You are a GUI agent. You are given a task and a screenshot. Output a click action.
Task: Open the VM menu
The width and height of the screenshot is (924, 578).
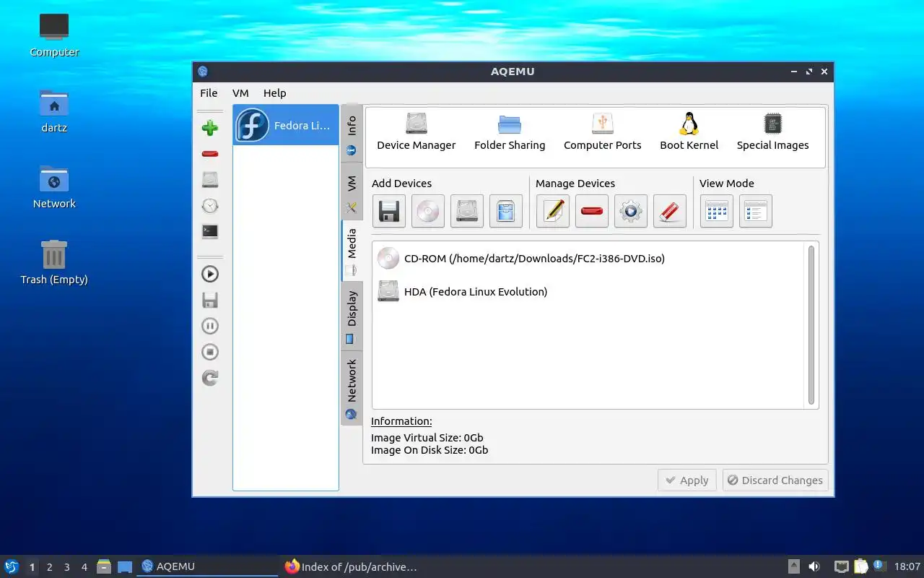coord(240,93)
